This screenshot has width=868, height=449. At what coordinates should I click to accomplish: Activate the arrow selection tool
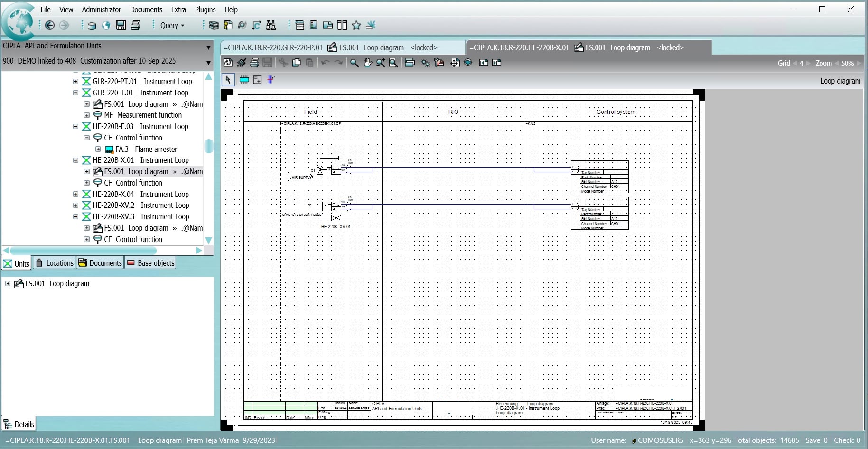pyautogui.click(x=228, y=80)
